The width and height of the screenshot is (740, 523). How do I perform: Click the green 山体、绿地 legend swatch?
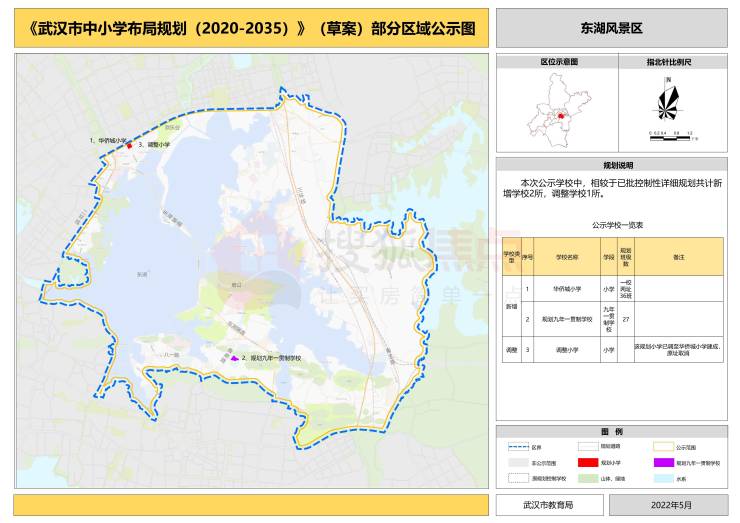588,478
